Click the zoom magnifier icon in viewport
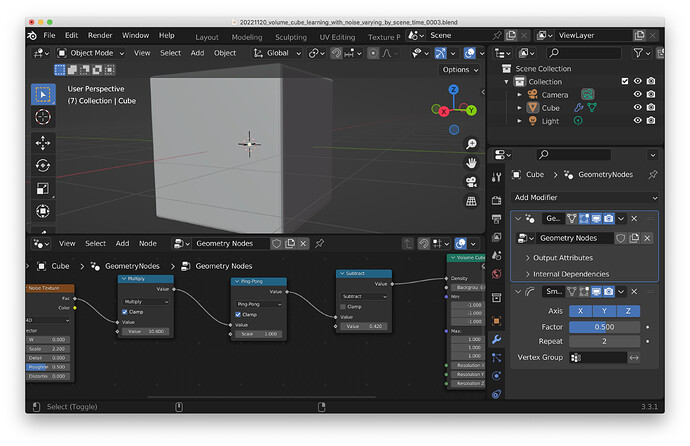 click(x=471, y=144)
